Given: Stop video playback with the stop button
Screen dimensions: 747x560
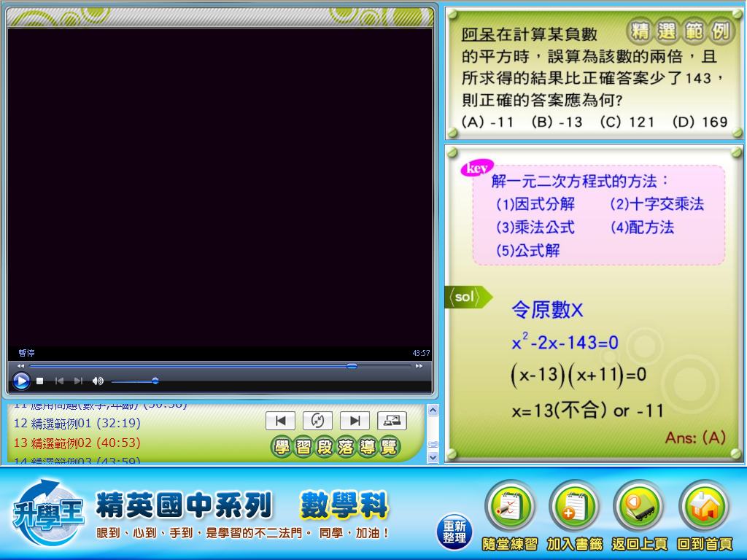Looking at the screenshot, I should 40,381.
